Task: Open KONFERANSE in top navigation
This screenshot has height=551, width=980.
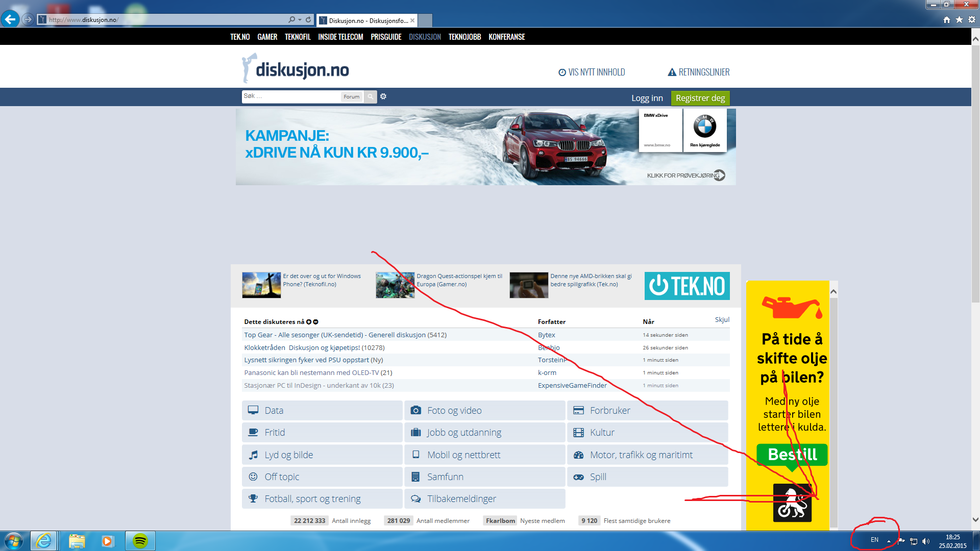Action: pos(506,37)
